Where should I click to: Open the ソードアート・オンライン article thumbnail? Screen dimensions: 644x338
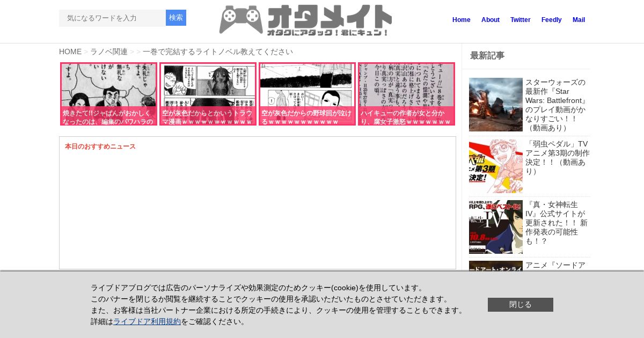tap(496, 266)
